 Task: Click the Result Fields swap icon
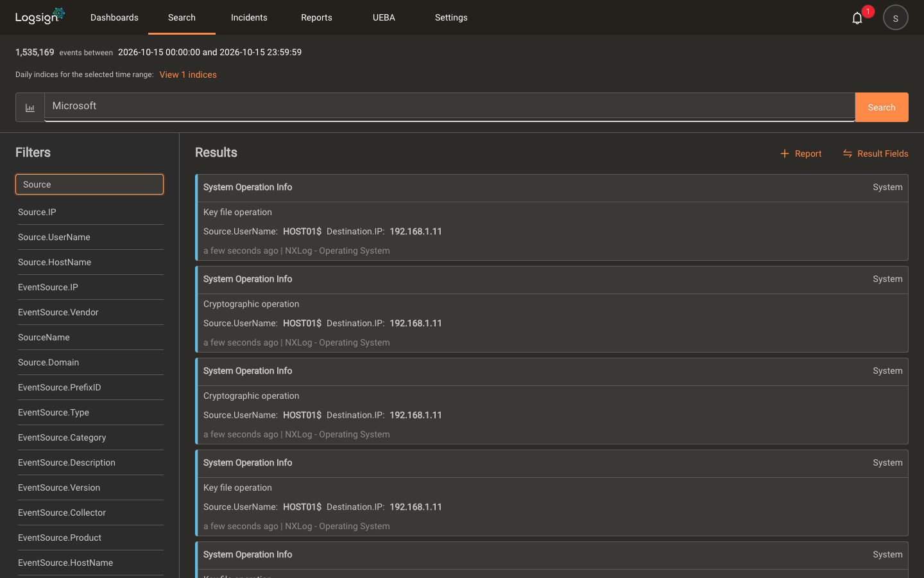(847, 153)
